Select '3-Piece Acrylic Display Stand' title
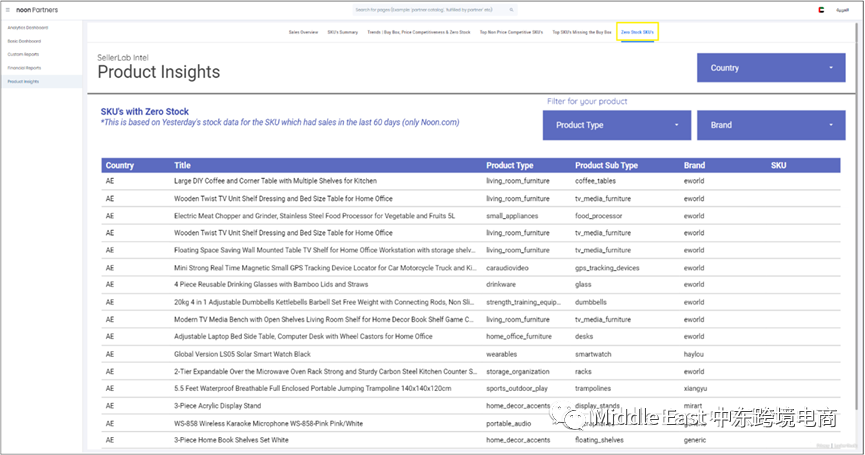The height and width of the screenshot is (455, 865). coord(217,406)
